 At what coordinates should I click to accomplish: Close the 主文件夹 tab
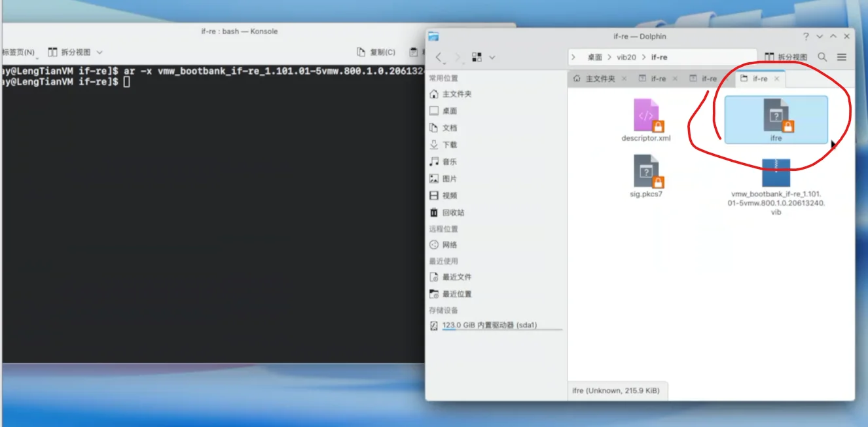tap(624, 79)
